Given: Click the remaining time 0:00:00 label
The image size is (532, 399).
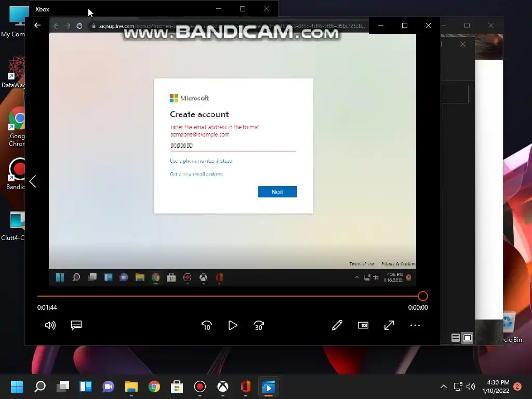Looking at the screenshot, I should pyautogui.click(x=418, y=308).
